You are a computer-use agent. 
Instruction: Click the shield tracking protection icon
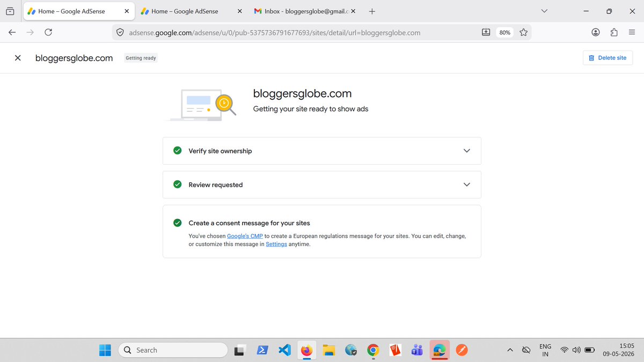(x=121, y=33)
